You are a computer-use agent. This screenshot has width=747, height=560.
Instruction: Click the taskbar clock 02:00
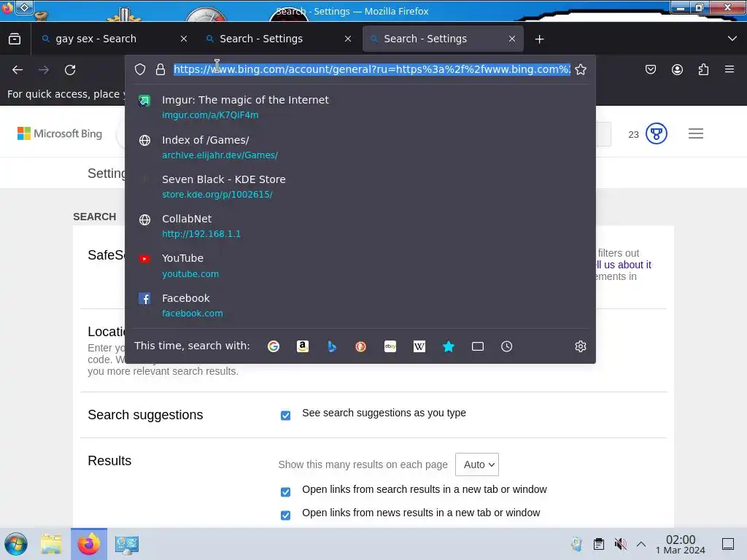[681, 544]
